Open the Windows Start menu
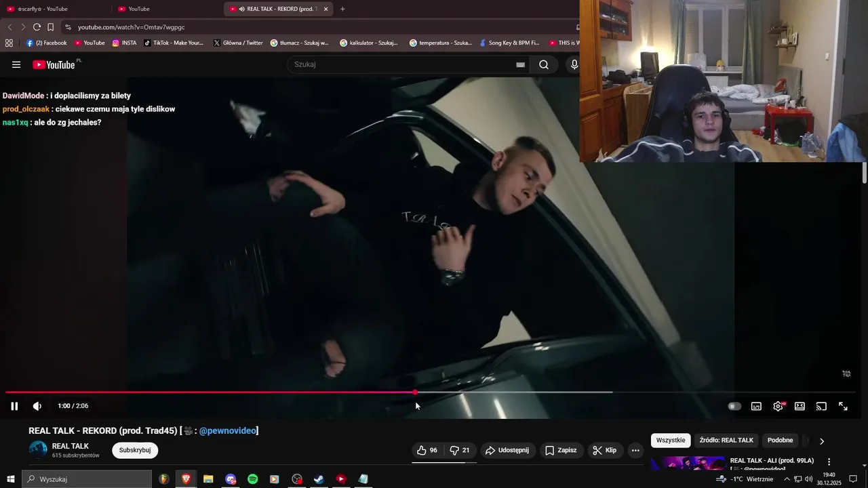 pyautogui.click(x=10, y=479)
